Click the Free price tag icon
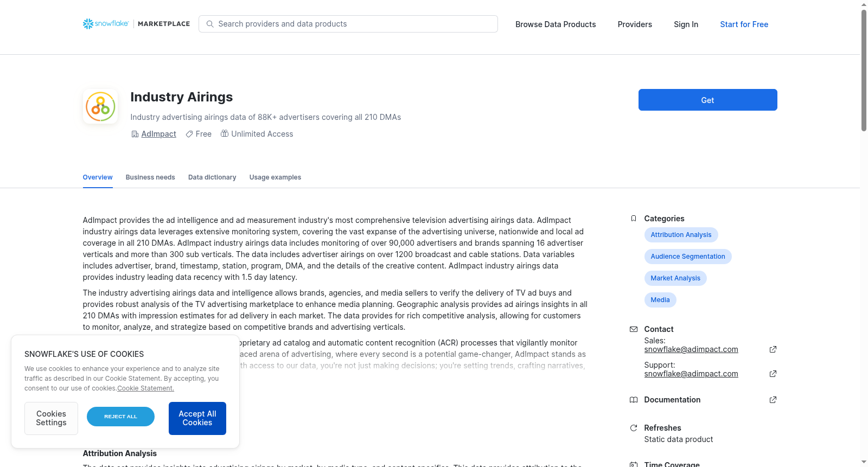 point(189,134)
